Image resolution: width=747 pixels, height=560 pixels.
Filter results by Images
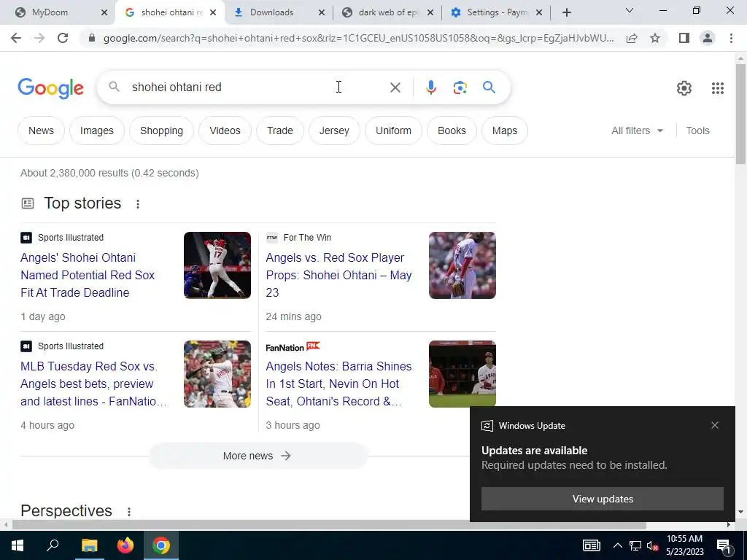click(97, 131)
